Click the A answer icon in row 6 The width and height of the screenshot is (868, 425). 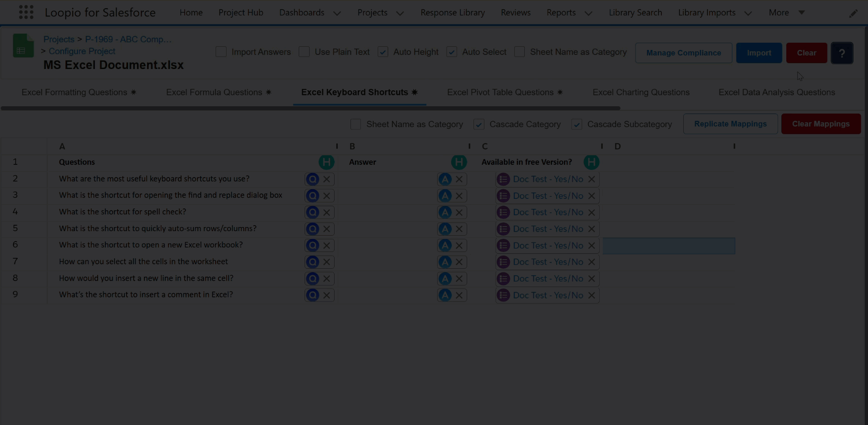pos(445,245)
